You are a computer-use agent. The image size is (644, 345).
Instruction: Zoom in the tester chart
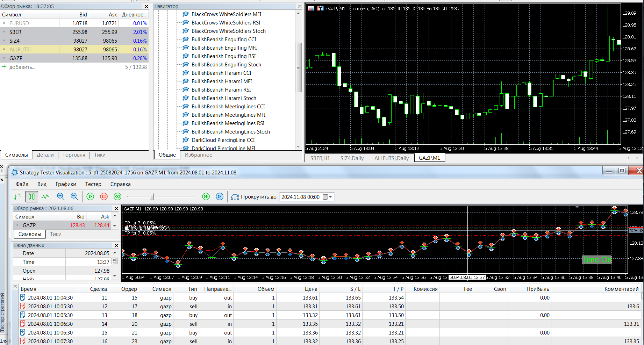pos(61,197)
